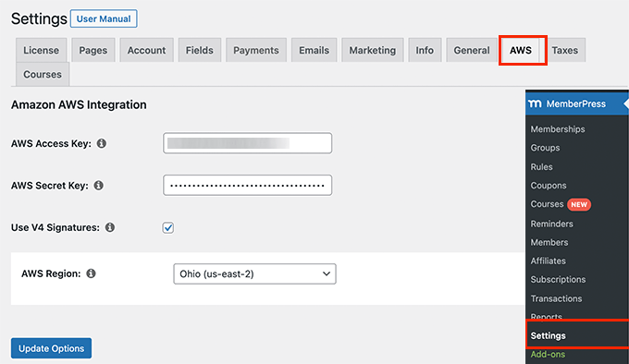Go to the Info tab

[425, 50]
